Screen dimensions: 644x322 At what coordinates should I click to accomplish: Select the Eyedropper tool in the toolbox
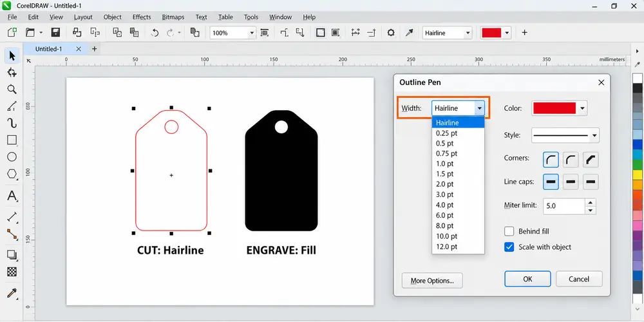click(12, 293)
